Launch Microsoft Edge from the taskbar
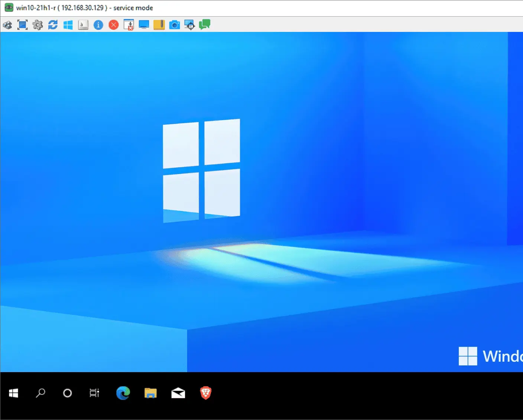Image resolution: width=523 pixels, height=420 pixels. tap(123, 393)
